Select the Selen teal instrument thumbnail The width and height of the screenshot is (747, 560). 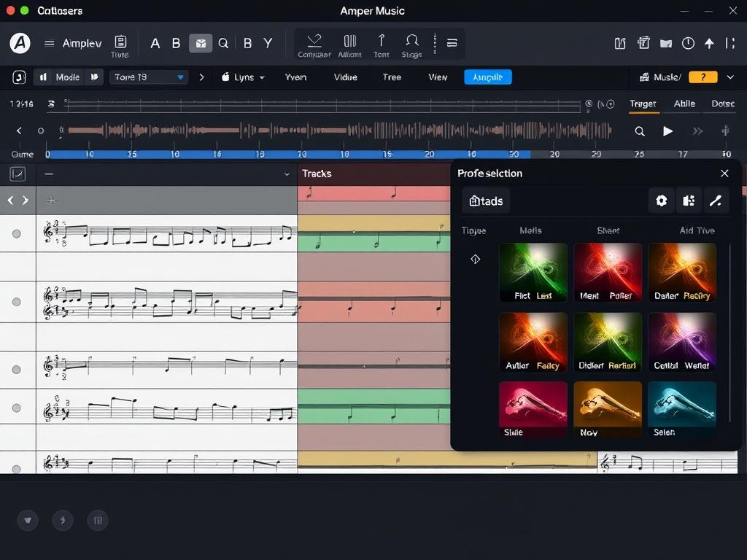click(x=682, y=410)
